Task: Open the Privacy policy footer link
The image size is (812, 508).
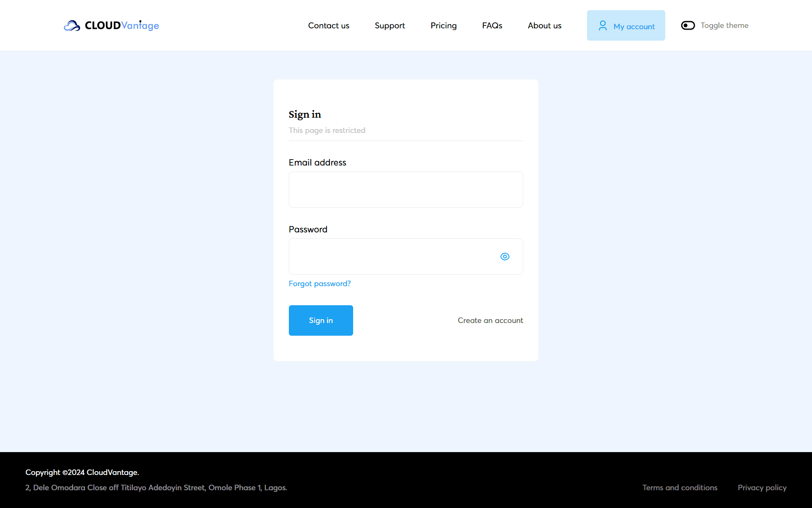Action: tap(762, 488)
